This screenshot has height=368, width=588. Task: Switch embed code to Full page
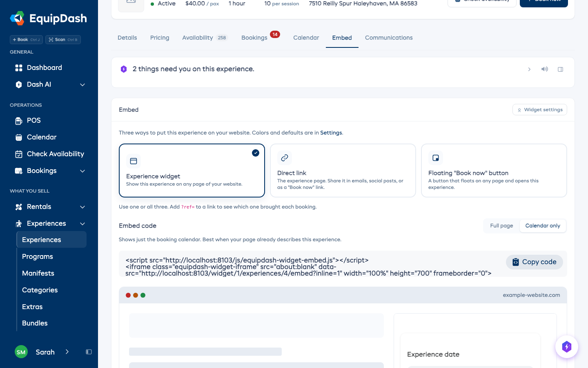click(x=501, y=226)
